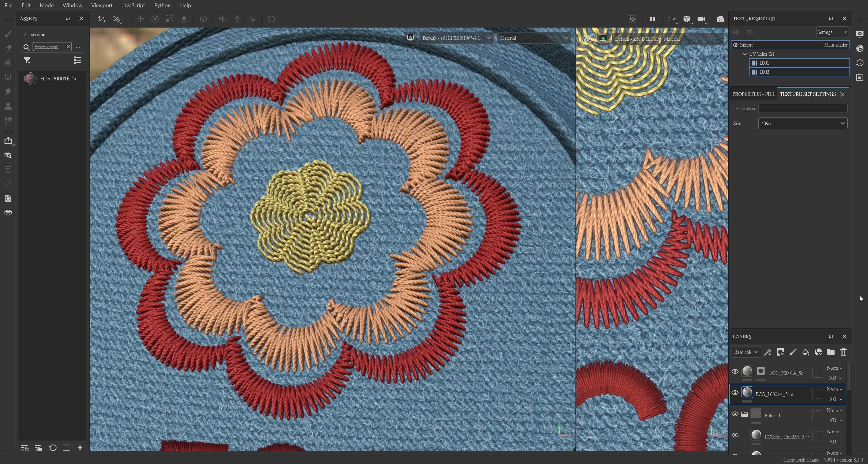
Task: Open the Edit menu
Action: (26, 5)
